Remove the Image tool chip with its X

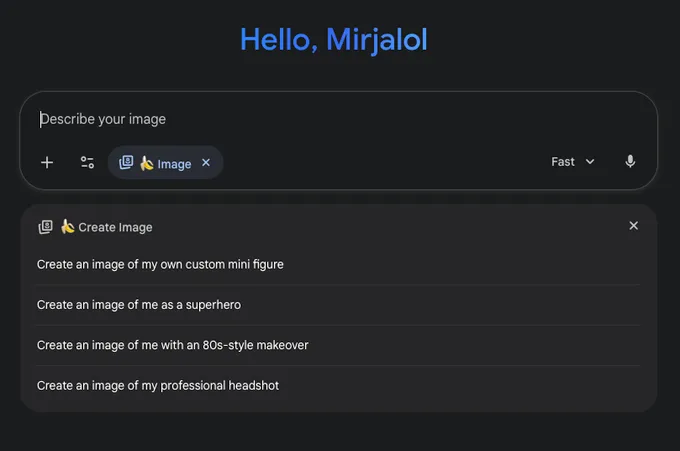tap(206, 163)
